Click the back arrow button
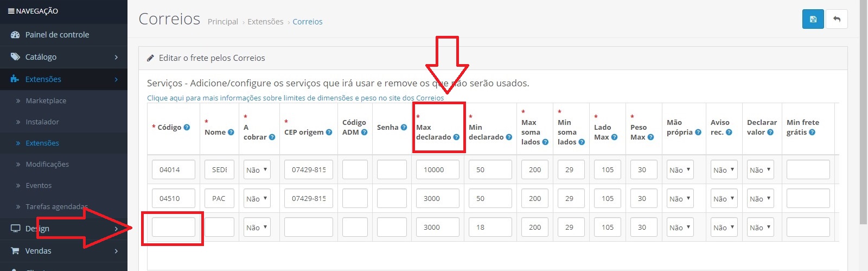Viewport: 868px width, 271px height. (837, 19)
